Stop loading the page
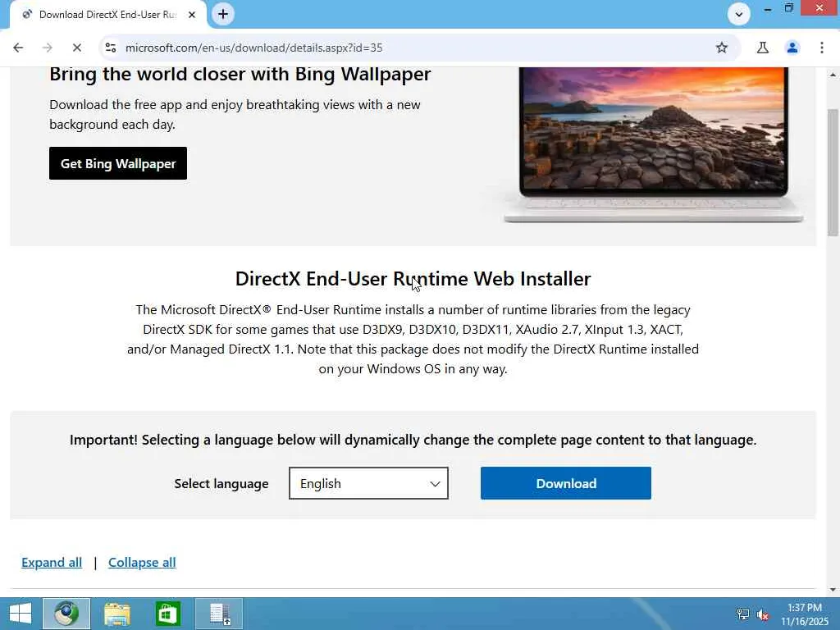The height and width of the screenshot is (630, 840). coord(76,48)
